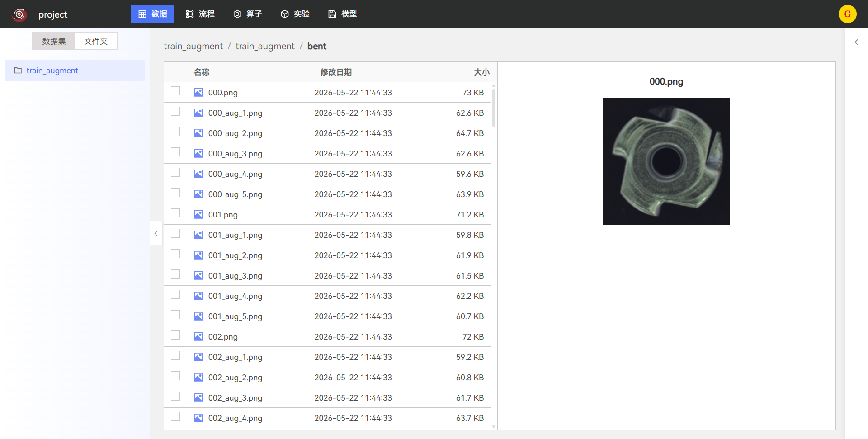868x439 pixels.
Task: Select checkbox next to 001_aug_2.png
Action: coord(175,254)
